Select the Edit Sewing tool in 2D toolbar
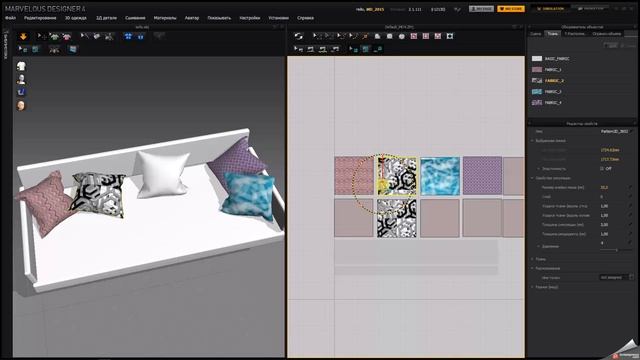Screen dimensions: 640x360 coord(298,49)
